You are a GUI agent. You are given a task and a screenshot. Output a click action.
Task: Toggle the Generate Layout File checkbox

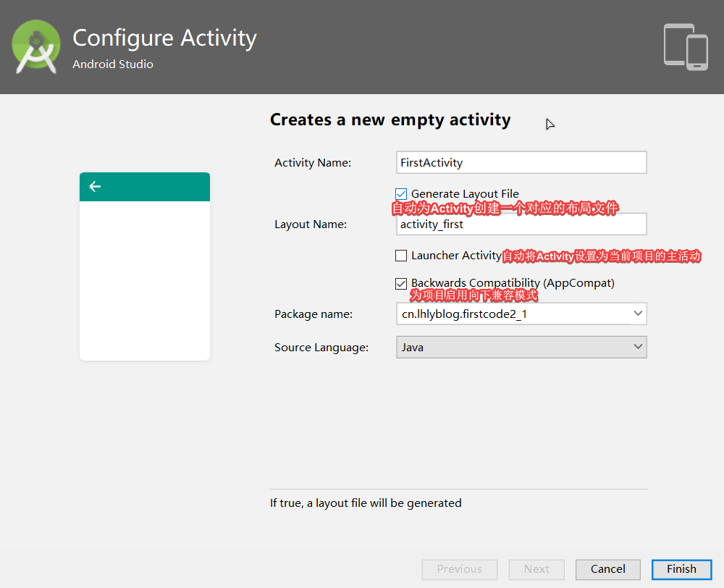(401, 194)
